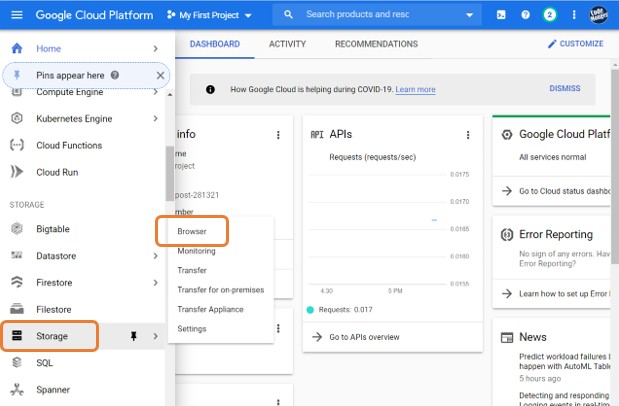619x406 pixels.
Task: Expand the Storage submenu chevron
Action: (156, 336)
